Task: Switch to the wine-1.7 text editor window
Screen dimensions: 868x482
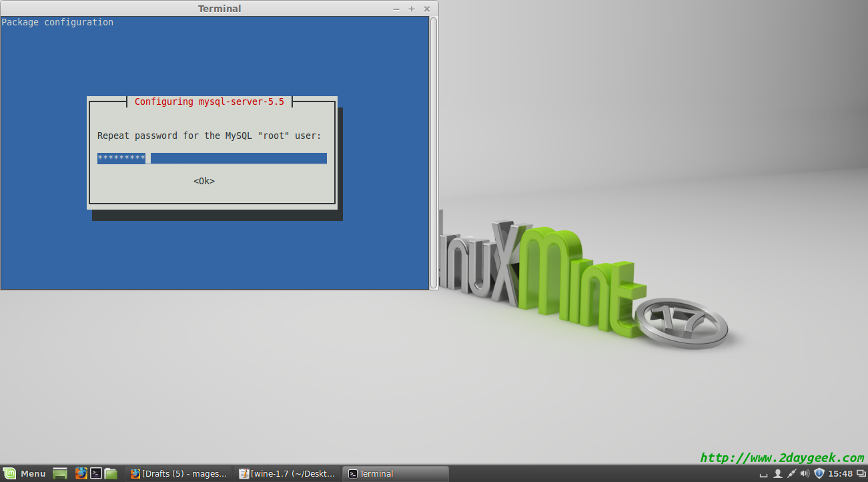Action: point(288,473)
